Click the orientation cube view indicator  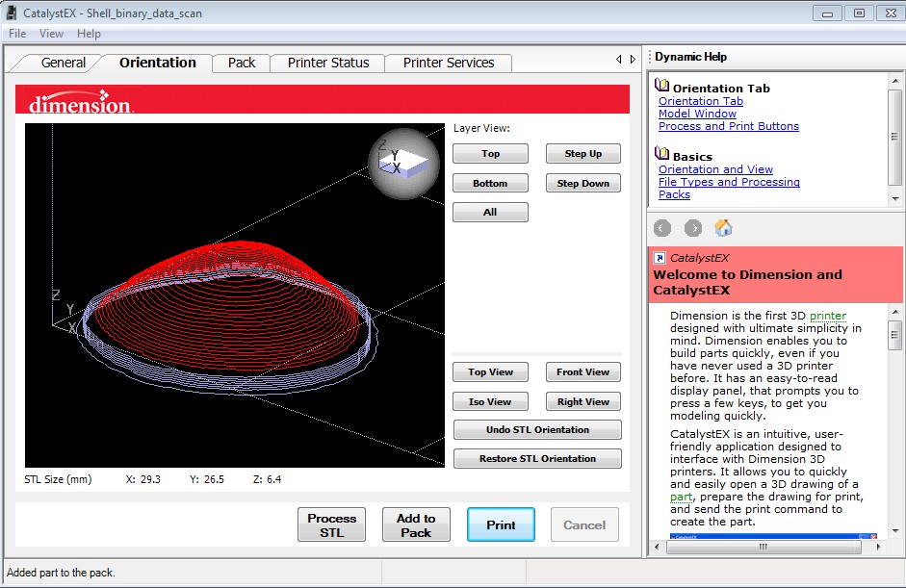(x=403, y=164)
